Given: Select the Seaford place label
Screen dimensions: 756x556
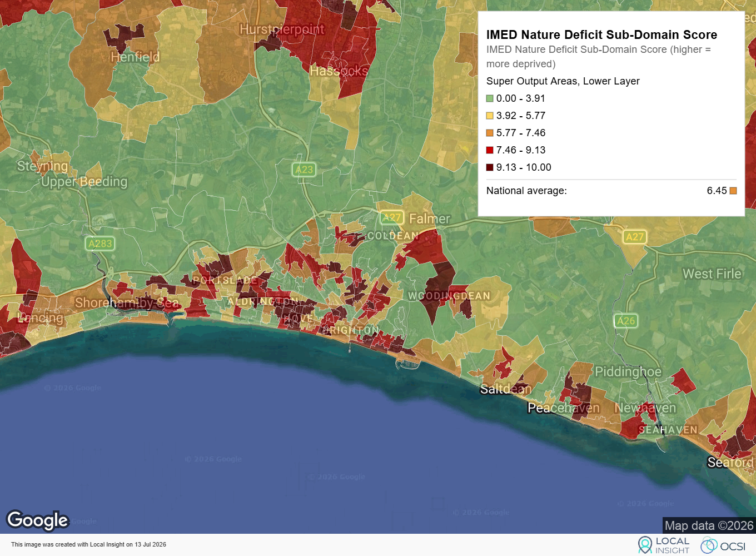Looking at the screenshot, I should point(730,462).
